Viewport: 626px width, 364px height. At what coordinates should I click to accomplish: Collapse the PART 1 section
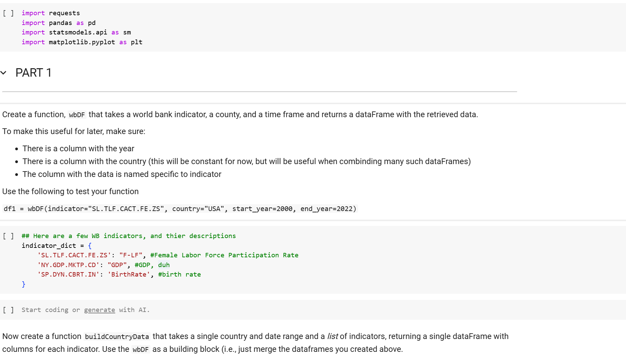(4, 73)
